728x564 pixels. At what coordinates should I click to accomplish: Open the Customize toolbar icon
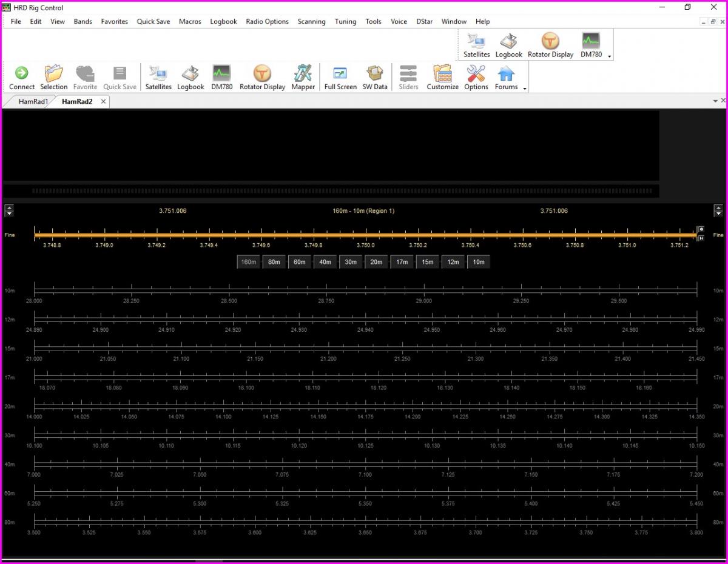point(442,74)
